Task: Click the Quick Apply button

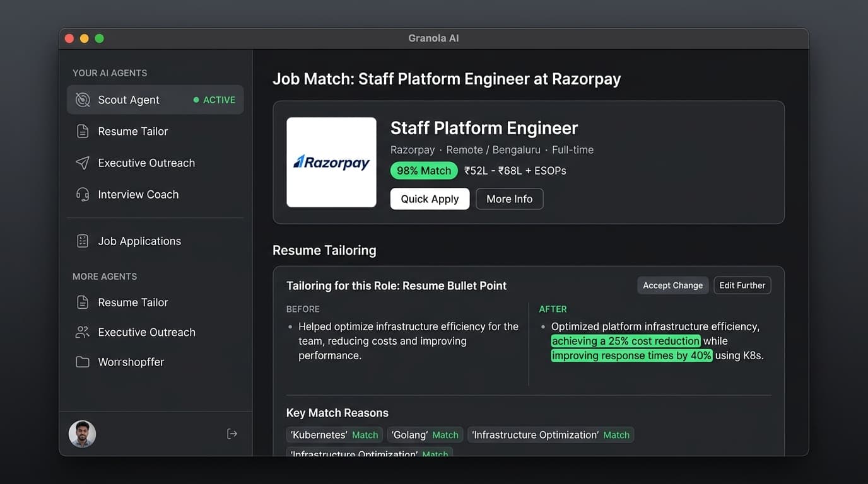Action: (430, 199)
